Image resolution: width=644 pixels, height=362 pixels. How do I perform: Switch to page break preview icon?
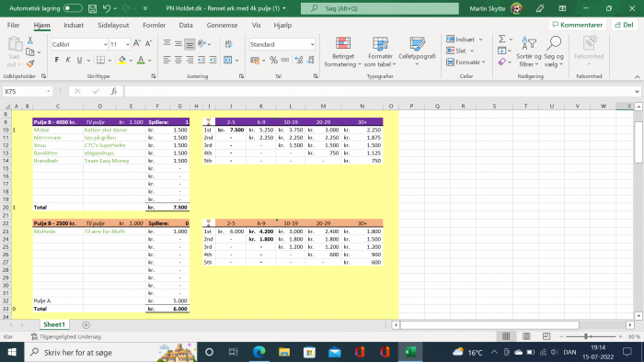(x=546, y=336)
